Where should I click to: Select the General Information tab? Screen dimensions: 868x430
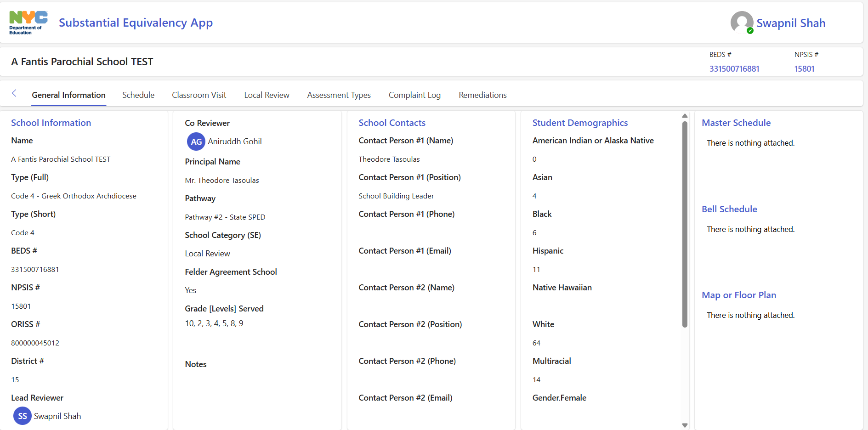68,95
